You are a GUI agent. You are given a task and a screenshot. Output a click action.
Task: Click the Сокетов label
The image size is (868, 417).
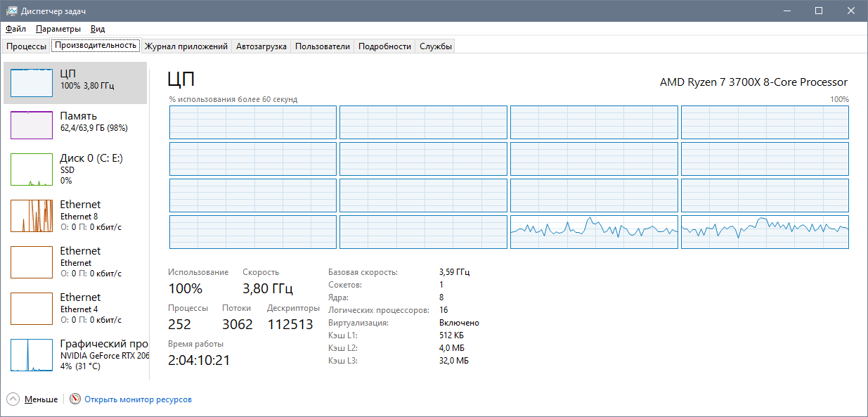[345, 284]
